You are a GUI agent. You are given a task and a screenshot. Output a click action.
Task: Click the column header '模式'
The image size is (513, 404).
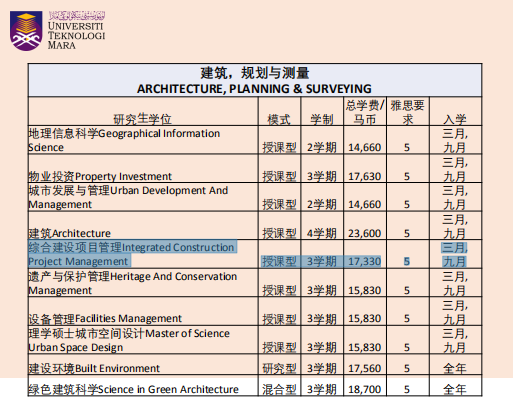pyautogui.click(x=279, y=119)
